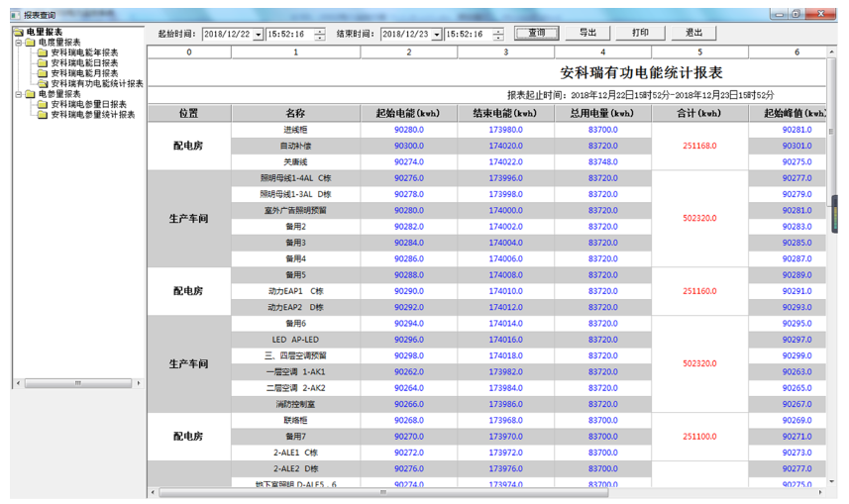Click folder icon next to 安科瑞电参量日报表
The width and height of the screenshot is (849, 504).
tap(42, 104)
